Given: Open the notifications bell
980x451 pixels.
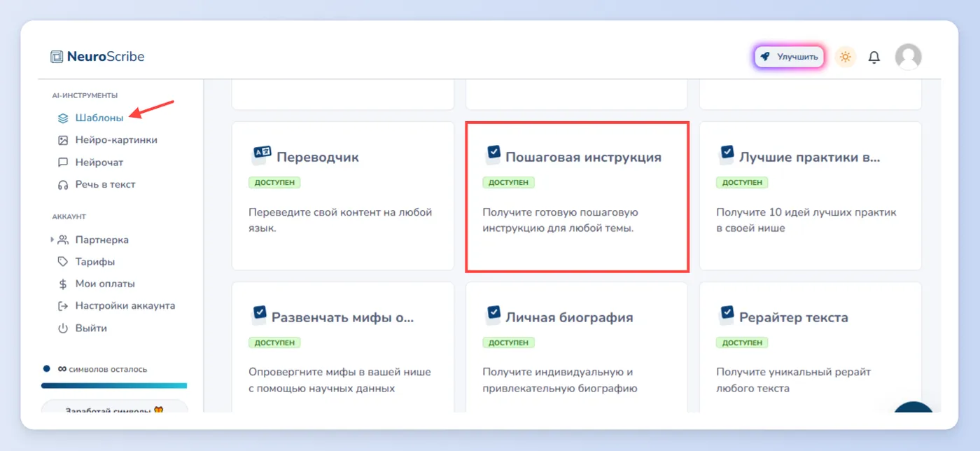Looking at the screenshot, I should pos(874,57).
